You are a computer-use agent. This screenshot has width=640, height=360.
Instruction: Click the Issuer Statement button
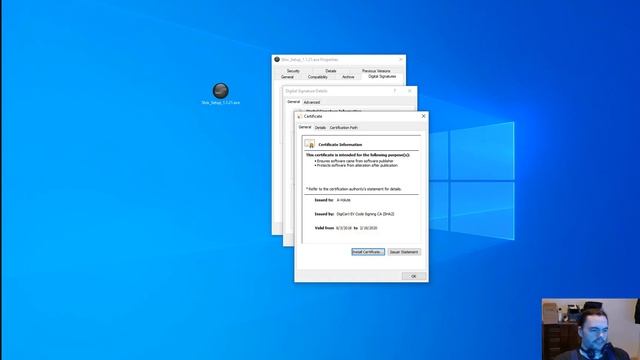click(x=404, y=252)
